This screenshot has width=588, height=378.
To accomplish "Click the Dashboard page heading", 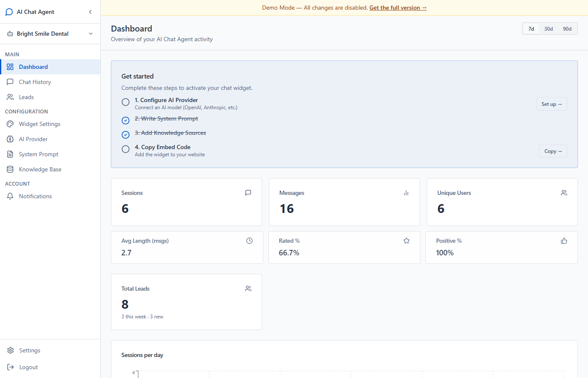I will coord(131,29).
